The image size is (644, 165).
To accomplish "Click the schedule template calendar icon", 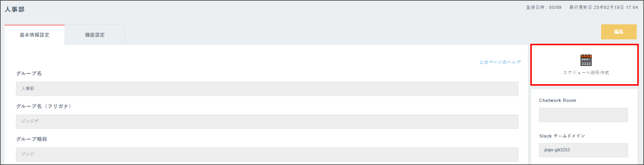I will 586,60.
